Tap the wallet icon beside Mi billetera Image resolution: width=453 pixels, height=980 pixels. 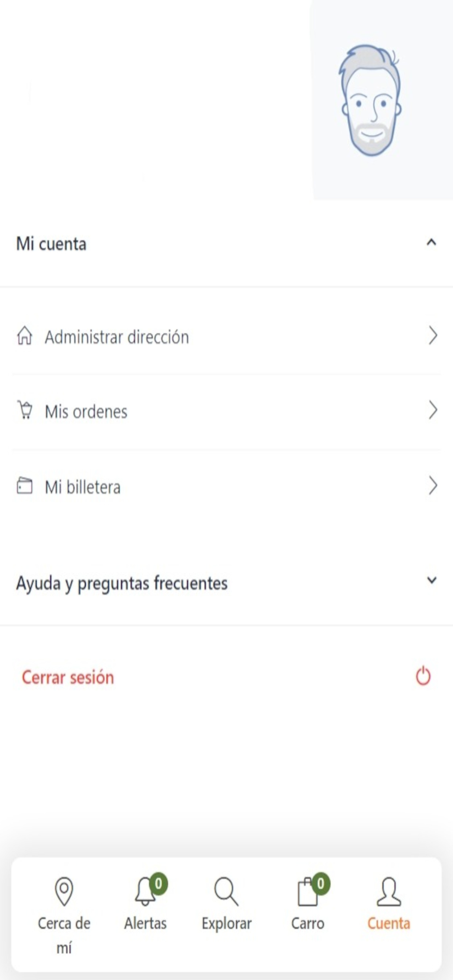pos(25,486)
